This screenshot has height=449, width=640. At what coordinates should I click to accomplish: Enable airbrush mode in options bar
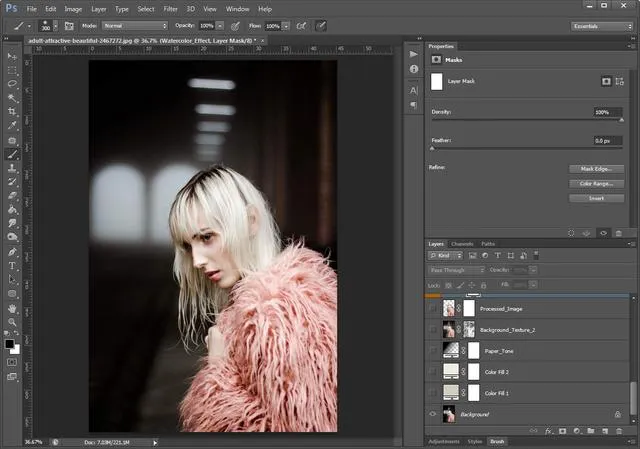tap(301, 26)
